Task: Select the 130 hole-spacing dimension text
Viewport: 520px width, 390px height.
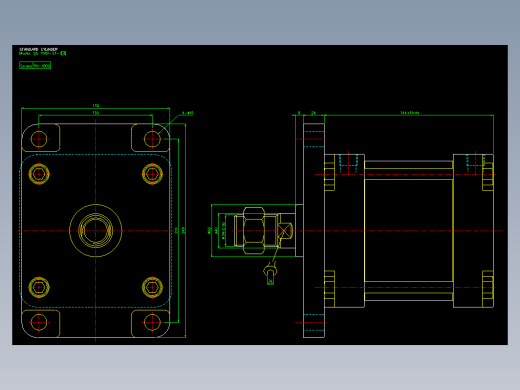Action: click(x=96, y=113)
